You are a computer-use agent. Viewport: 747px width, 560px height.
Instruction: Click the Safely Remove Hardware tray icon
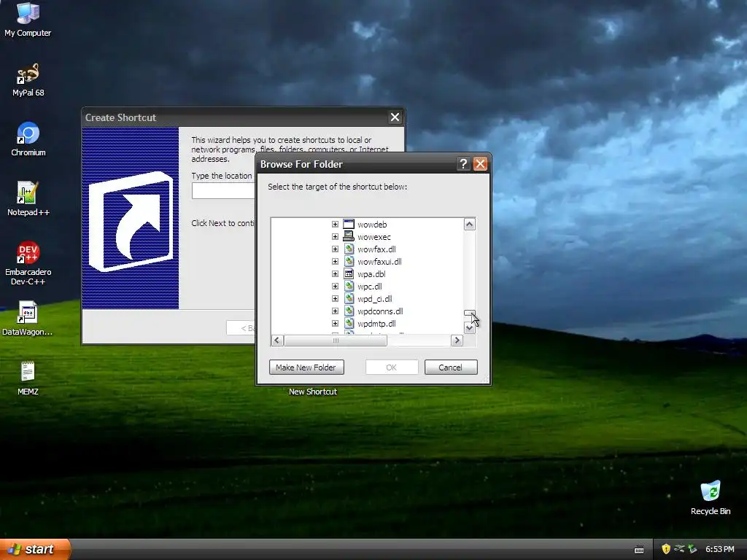pos(692,549)
